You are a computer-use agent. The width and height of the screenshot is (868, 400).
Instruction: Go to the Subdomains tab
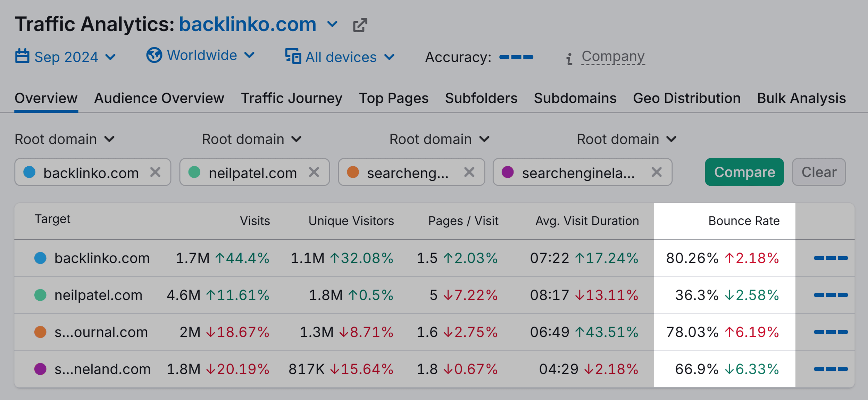click(575, 98)
